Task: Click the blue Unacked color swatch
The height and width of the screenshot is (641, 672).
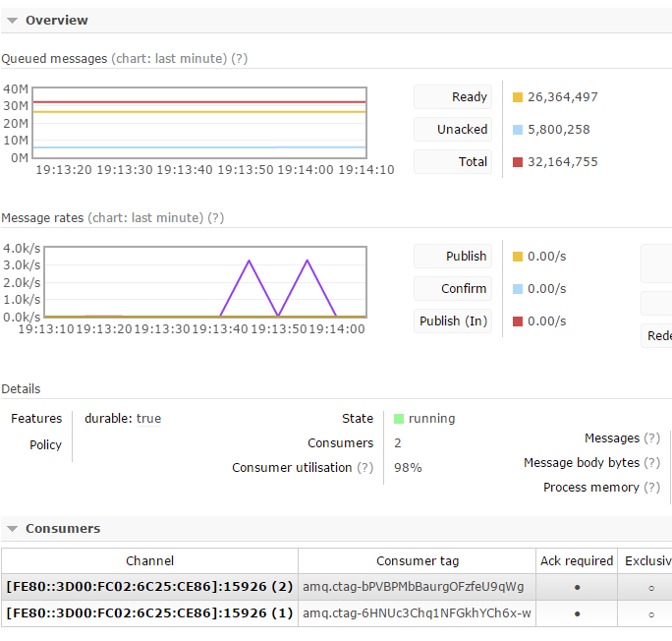Action: pyautogui.click(x=518, y=130)
